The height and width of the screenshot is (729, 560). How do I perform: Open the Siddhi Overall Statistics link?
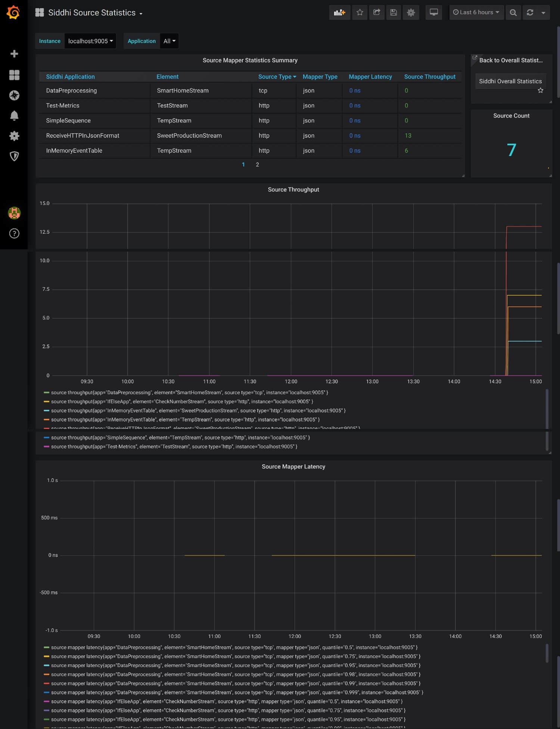pyautogui.click(x=510, y=81)
